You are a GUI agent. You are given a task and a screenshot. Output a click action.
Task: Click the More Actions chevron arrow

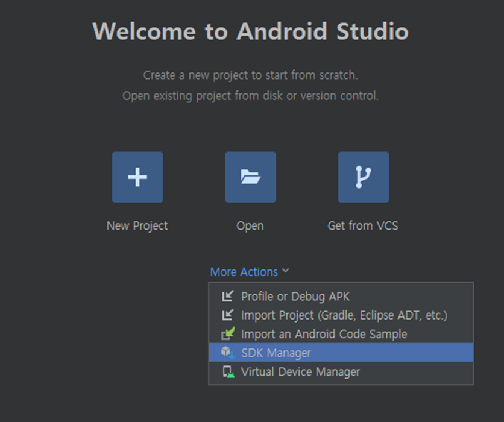[x=285, y=271]
